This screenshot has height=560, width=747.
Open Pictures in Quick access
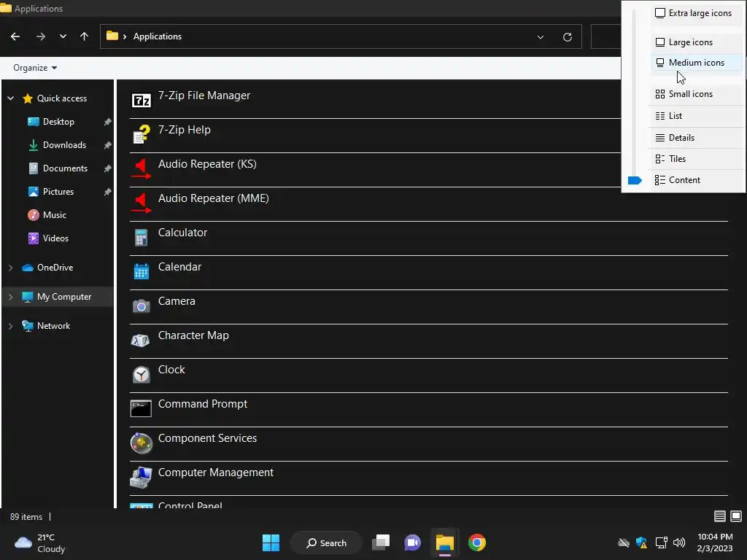[x=50, y=192]
